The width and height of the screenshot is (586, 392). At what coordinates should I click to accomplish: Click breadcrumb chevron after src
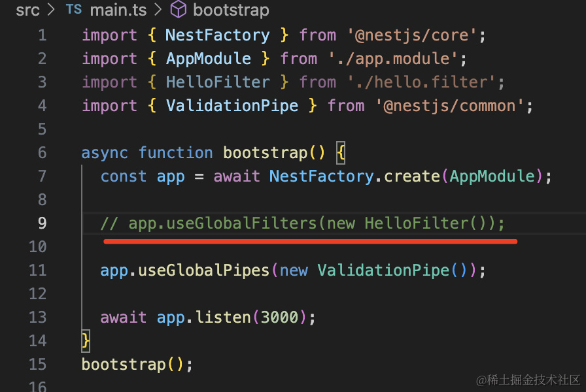pos(52,10)
